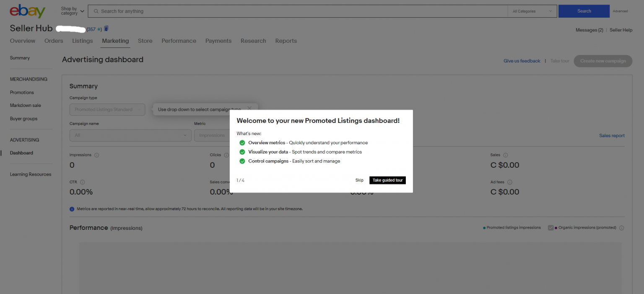This screenshot has width=644, height=294.
Task: Open the Sales info icon
Action: point(506,155)
